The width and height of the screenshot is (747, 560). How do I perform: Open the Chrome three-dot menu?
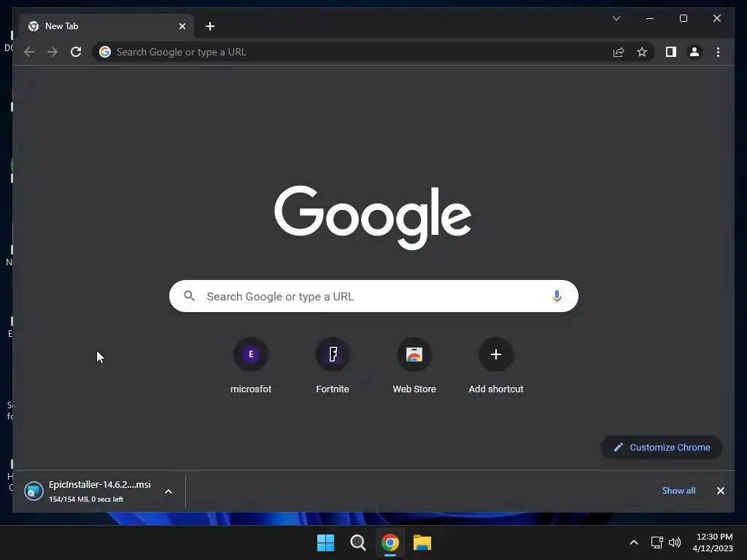[718, 52]
